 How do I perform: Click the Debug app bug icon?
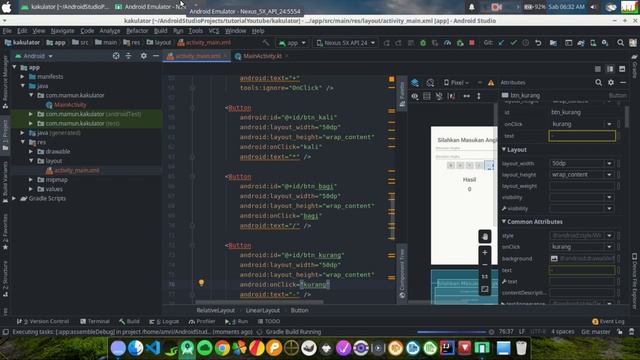pyautogui.click(x=423, y=43)
